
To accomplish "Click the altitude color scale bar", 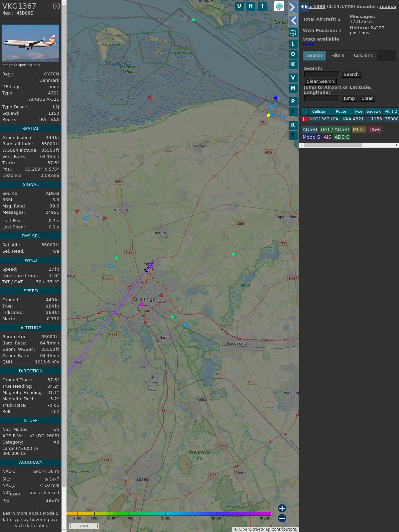I will tap(169, 514).
